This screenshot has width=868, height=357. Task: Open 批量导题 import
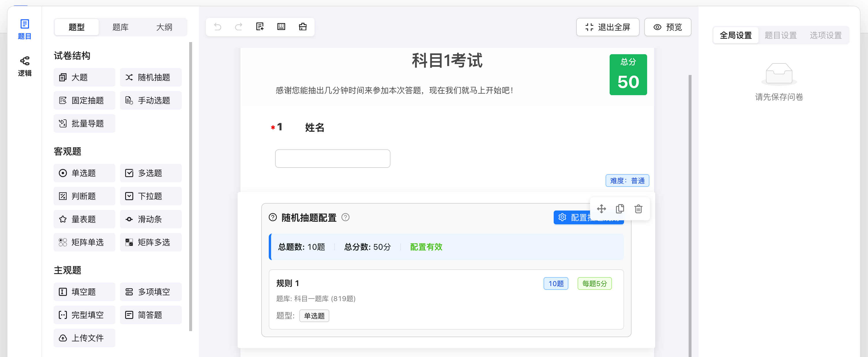84,123
